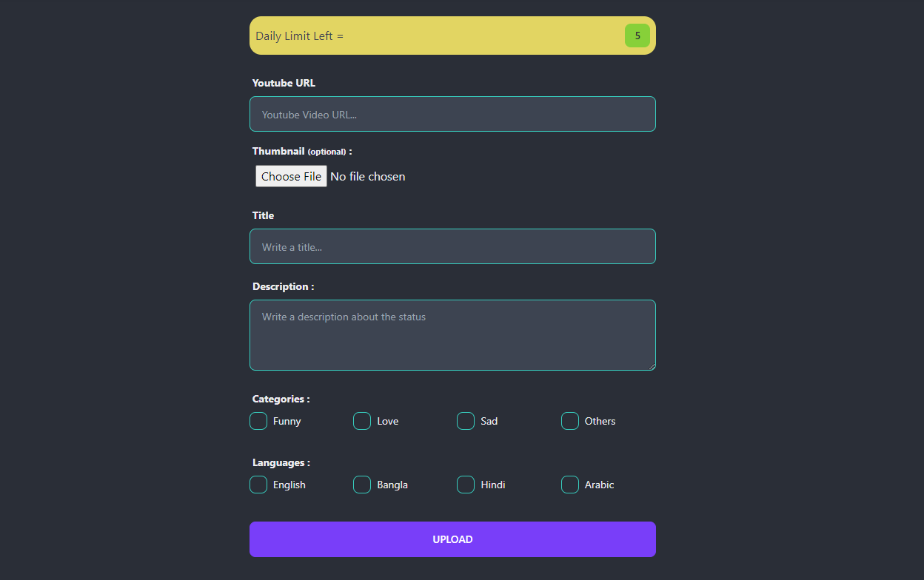Image resolution: width=924 pixels, height=580 pixels.
Task: Check the Funny category checkbox
Action: click(x=258, y=421)
